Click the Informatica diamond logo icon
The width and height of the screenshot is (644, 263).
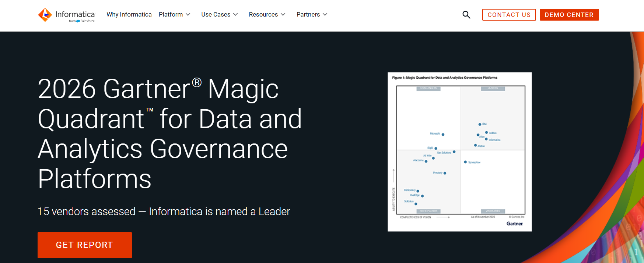45,15
